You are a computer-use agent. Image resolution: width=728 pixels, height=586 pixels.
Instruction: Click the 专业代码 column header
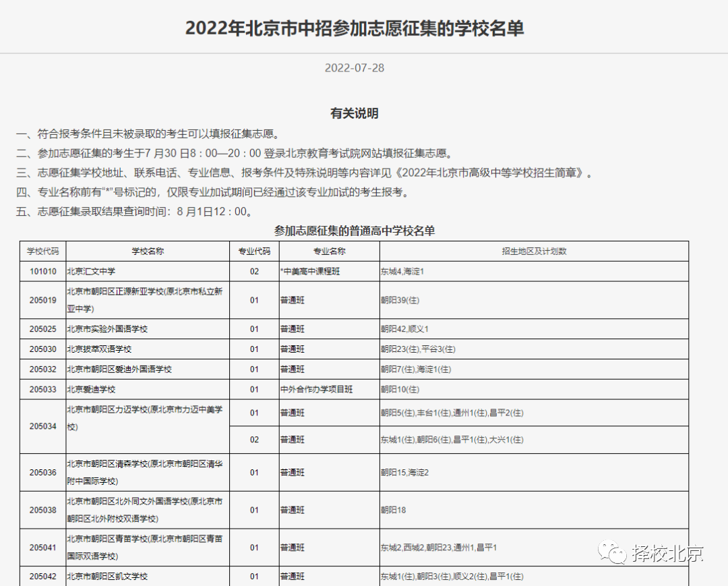tap(254, 252)
